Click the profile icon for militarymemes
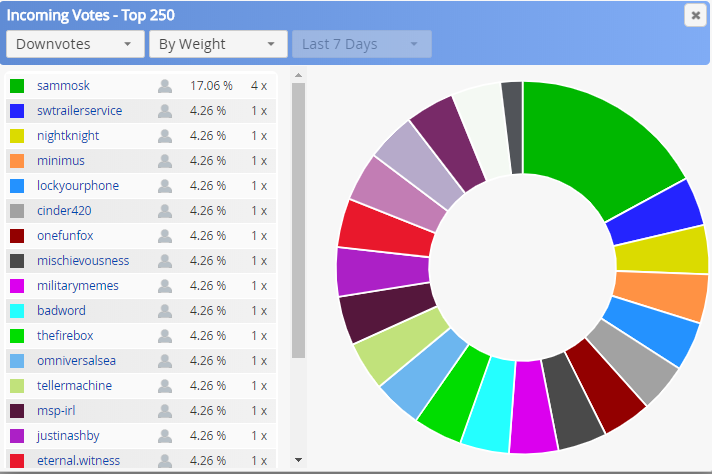The width and height of the screenshot is (712, 474). (165, 286)
